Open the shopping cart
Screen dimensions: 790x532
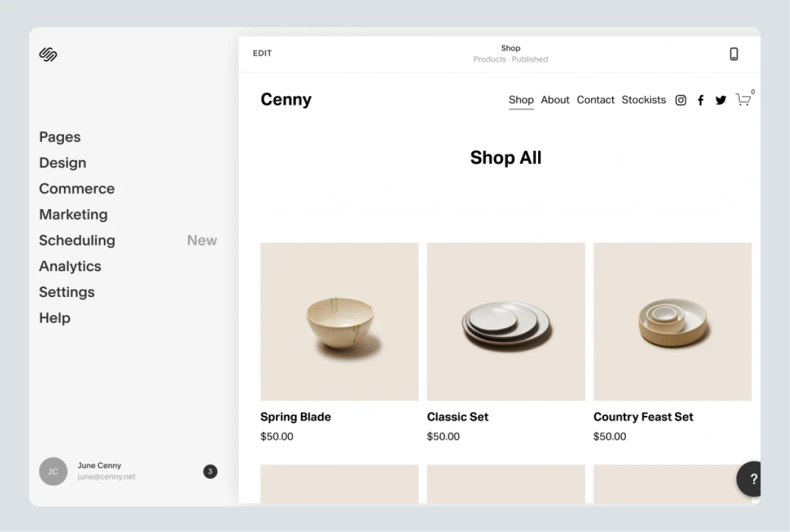743,100
